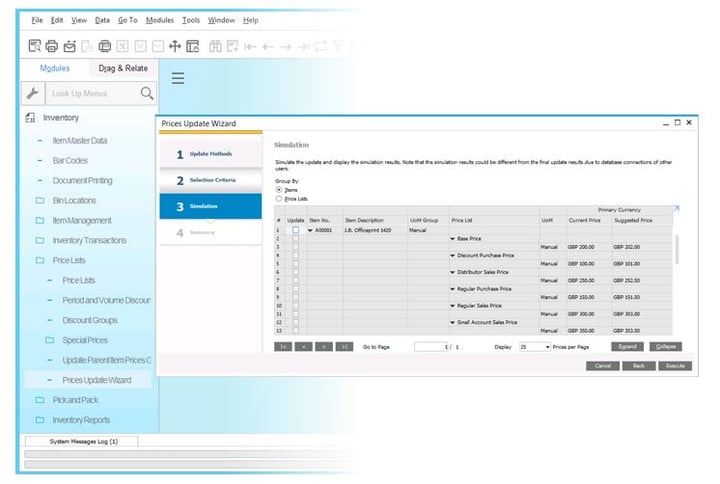Image resolution: width=720 pixels, height=484 pixels.
Task: Open the Form Settings toolbar icon
Action: coord(193,46)
